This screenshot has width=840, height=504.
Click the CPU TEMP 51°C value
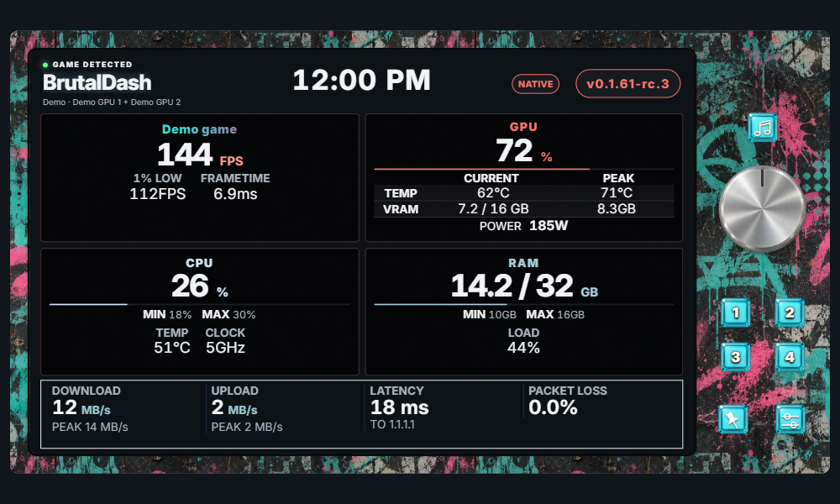pyautogui.click(x=172, y=348)
